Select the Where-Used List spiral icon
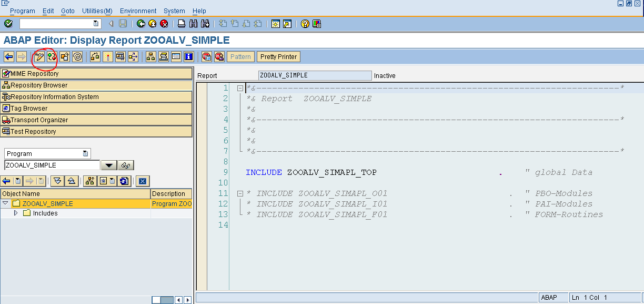Image resolution: width=644 pixels, height=304 pixels. tap(77, 56)
